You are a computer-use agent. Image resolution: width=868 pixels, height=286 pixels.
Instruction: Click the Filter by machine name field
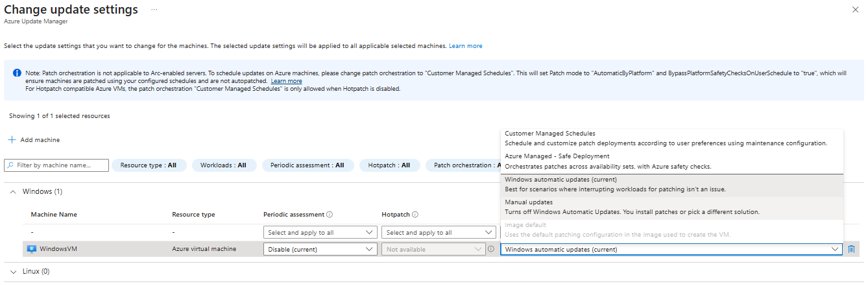(56, 165)
